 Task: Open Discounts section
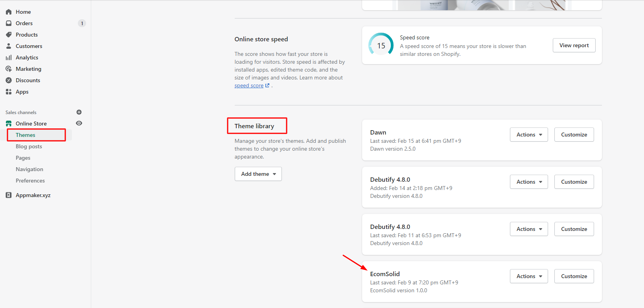click(28, 80)
